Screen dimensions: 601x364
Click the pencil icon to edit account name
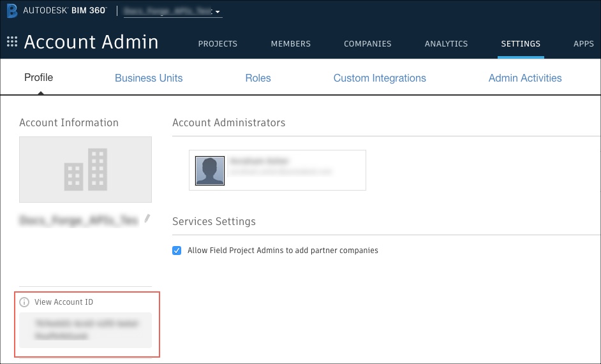[x=147, y=219]
